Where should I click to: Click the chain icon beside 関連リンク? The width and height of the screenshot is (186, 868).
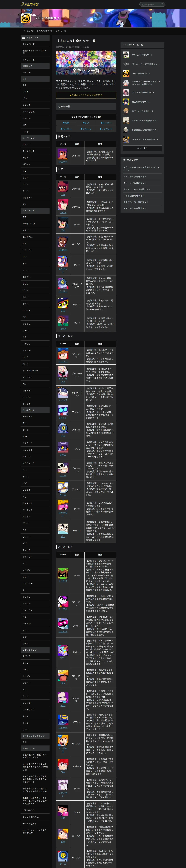point(124,160)
